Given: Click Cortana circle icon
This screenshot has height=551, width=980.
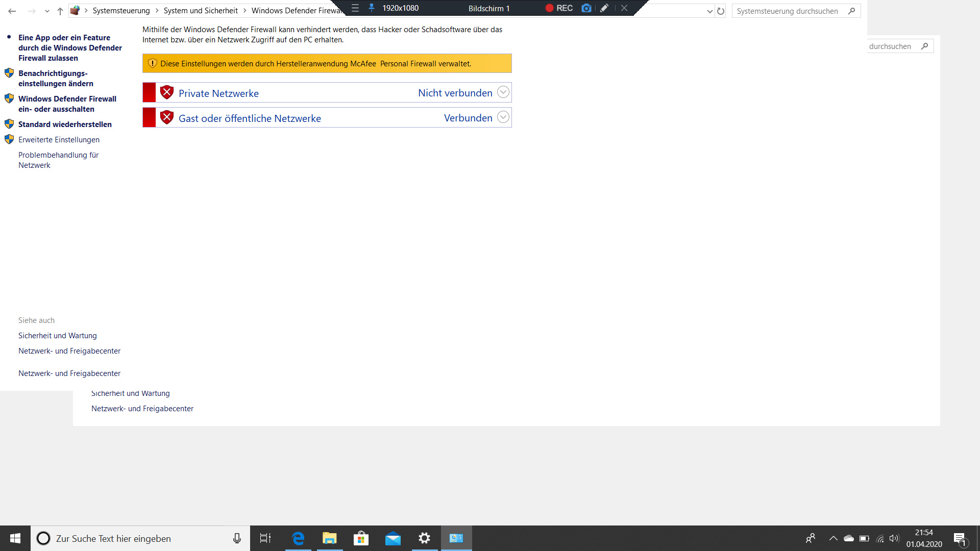Looking at the screenshot, I should [x=43, y=538].
